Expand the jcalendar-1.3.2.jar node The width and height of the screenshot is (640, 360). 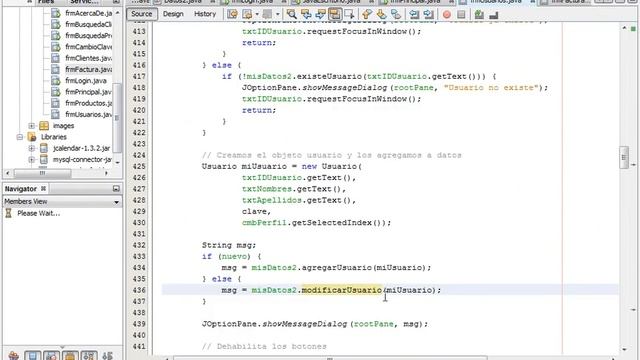(x=31, y=148)
